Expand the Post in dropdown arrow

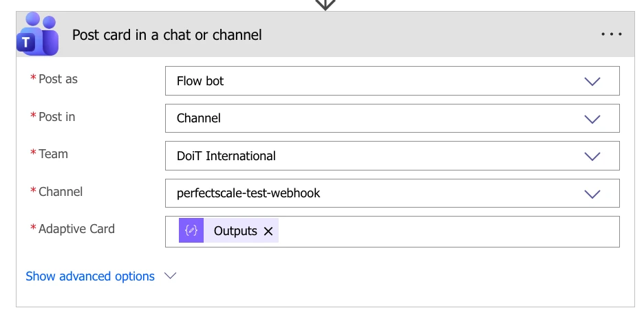592,119
